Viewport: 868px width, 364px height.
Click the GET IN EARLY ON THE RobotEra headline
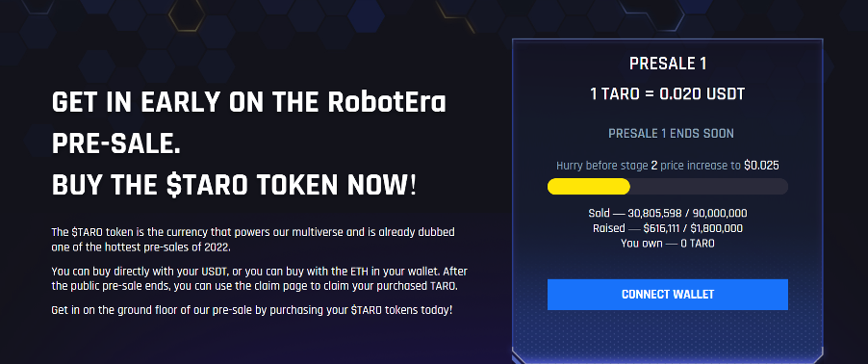coord(249,102)
